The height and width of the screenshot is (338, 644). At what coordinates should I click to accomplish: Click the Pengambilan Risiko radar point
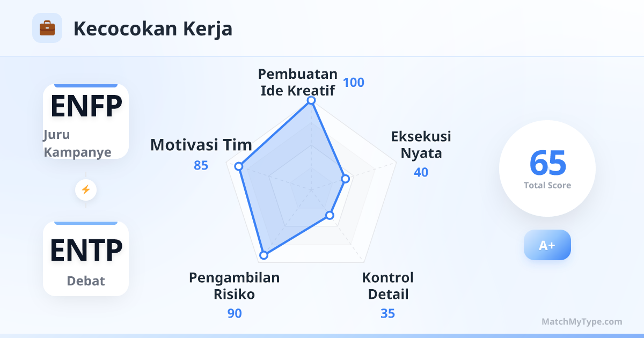pos(264,255)
